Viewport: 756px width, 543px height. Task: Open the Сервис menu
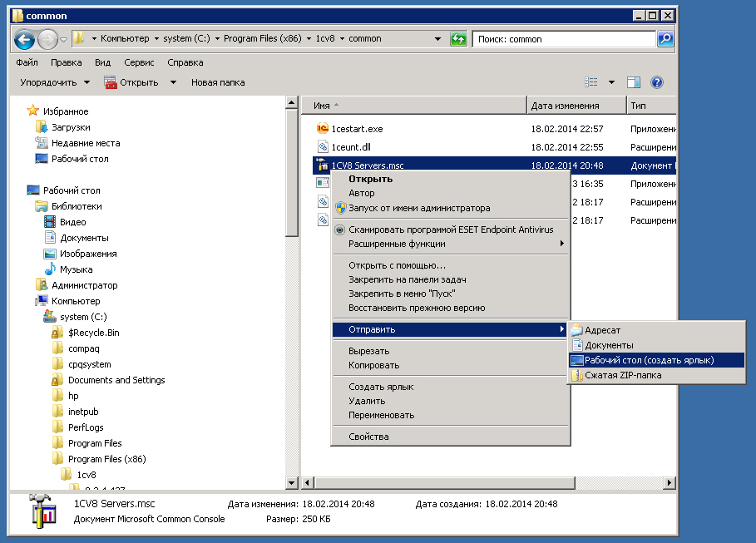click(x=139, y=62)
